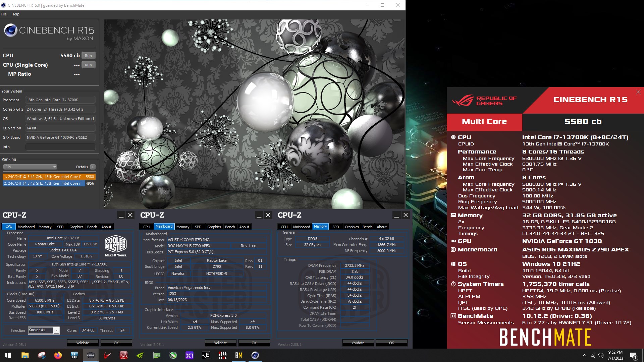The width and height of the screenshot is (644, 362).
Task: Close the BenchMate Cinebench R15 result panel
Action: 638,92
